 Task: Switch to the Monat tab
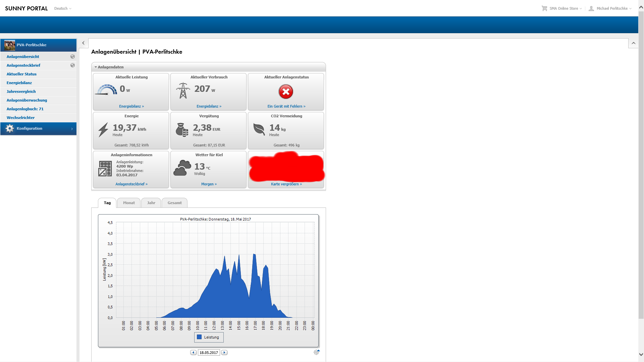(129, 203)
